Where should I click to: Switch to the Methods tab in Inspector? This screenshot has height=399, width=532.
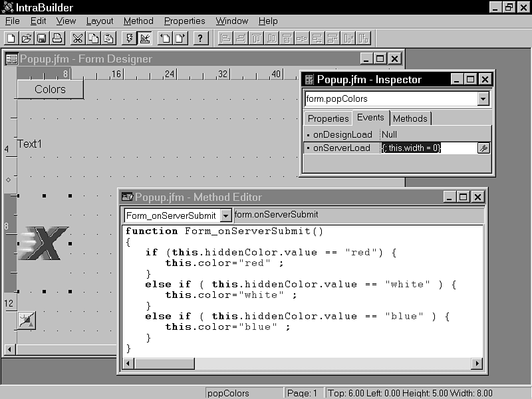[x=410, y=118]
